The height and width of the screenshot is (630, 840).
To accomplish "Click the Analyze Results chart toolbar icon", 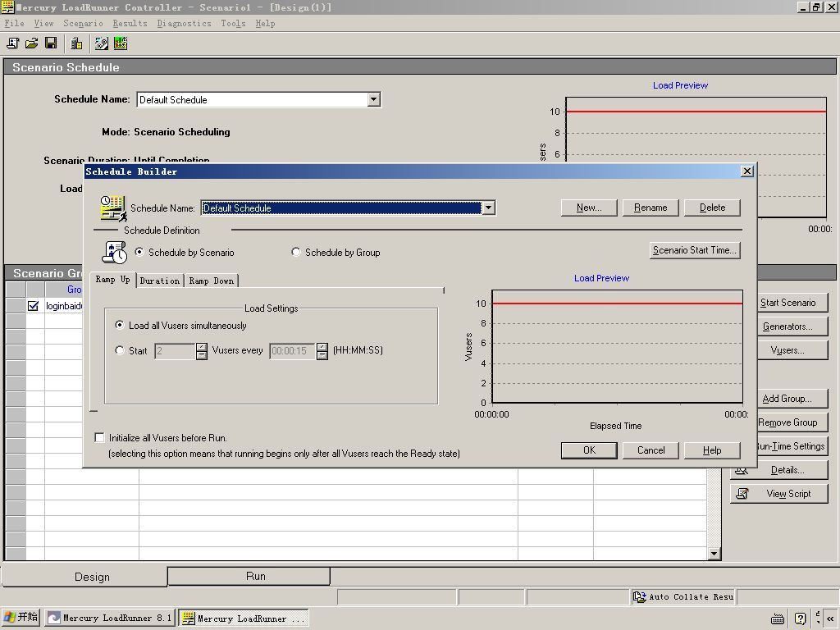I will point(121,43).
